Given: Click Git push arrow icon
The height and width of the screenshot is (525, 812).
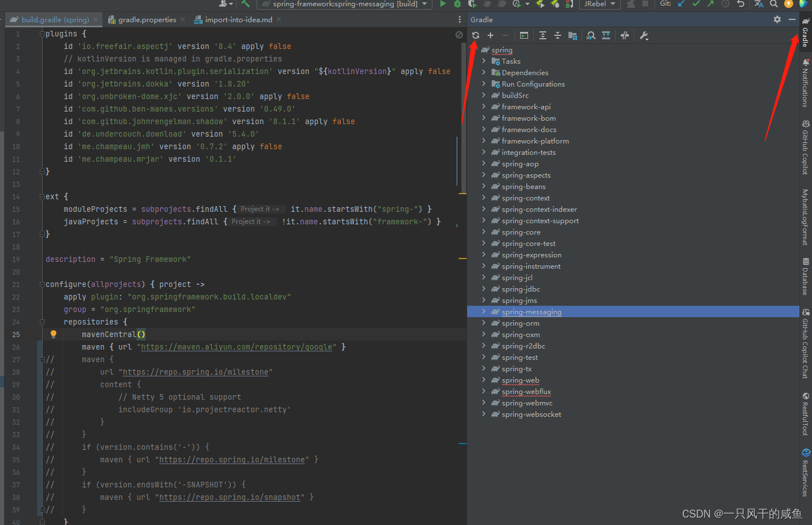Looking at the screenshot, I should [x=711, y=4].
